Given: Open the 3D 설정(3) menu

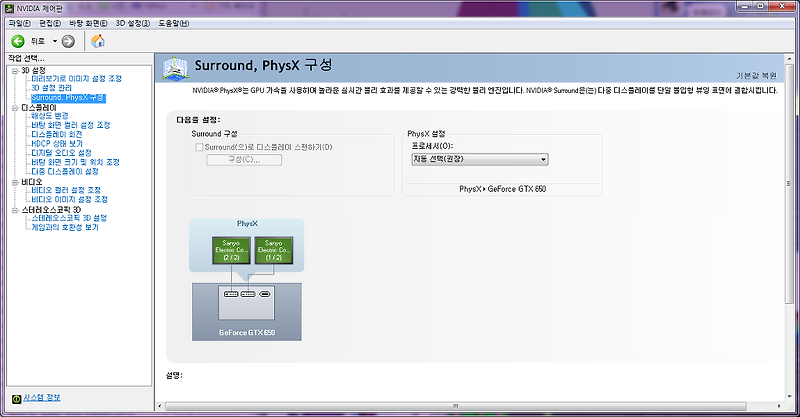Looking at the screenshot, I should tap(133, 23).
